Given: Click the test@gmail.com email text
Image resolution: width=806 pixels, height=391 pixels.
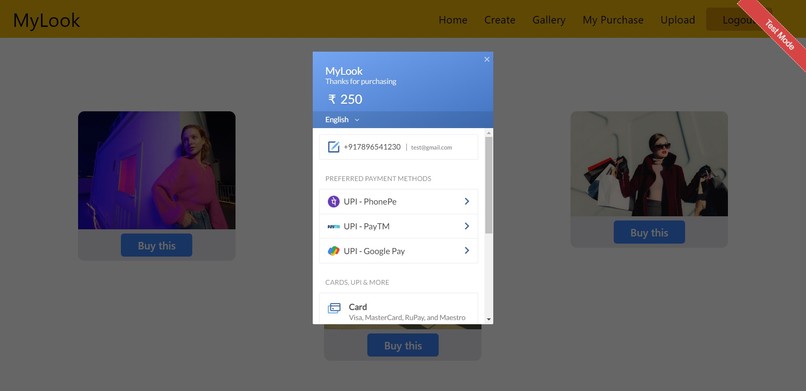Looking at the screenshot, I should coord(431,147).
